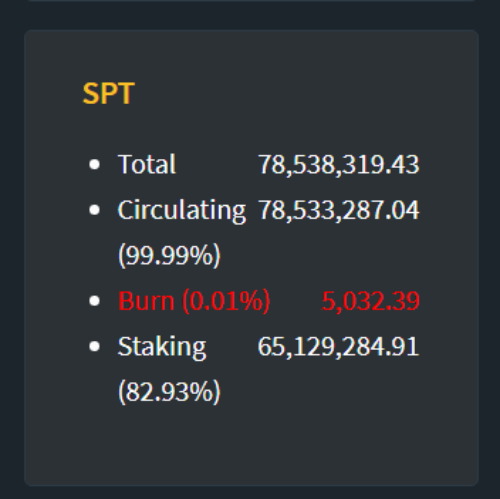Click the total supply value 78,538,319.43
The width and height of the screenshot is (500, 499).
coord(339,164)
